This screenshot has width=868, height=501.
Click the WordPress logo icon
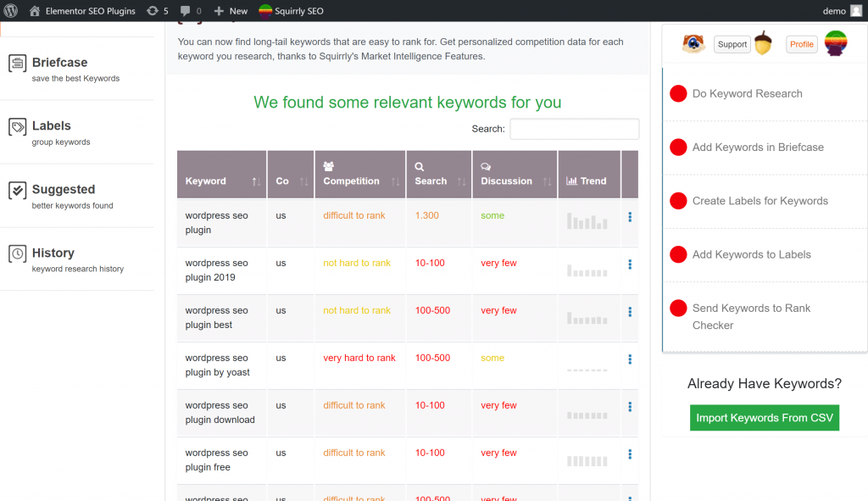coord(11,11)
